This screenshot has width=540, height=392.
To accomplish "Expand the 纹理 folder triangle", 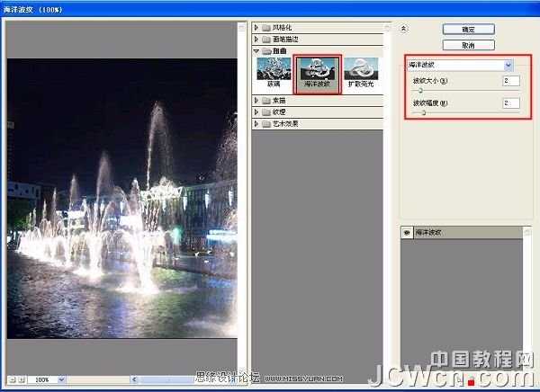I will coord(256,111).
